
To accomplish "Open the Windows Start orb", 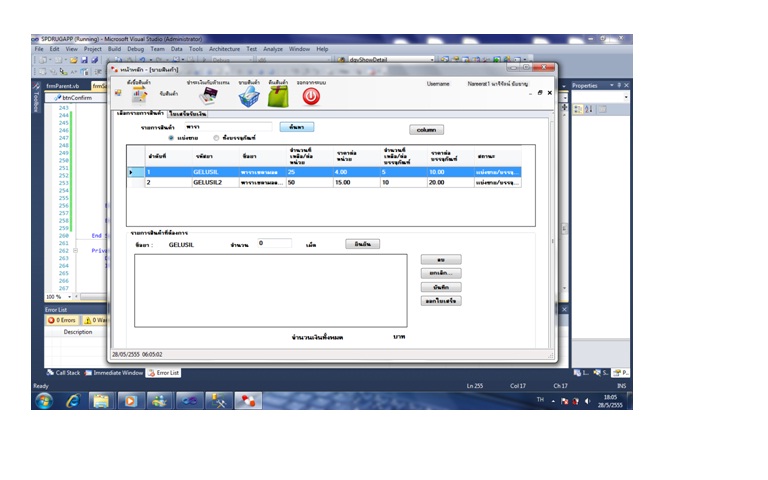I will coord(44,401).
